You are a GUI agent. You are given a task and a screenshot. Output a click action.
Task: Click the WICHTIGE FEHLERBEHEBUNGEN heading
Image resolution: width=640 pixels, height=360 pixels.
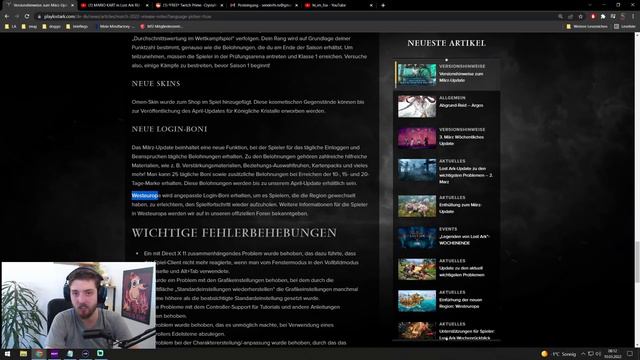[234, 233]
